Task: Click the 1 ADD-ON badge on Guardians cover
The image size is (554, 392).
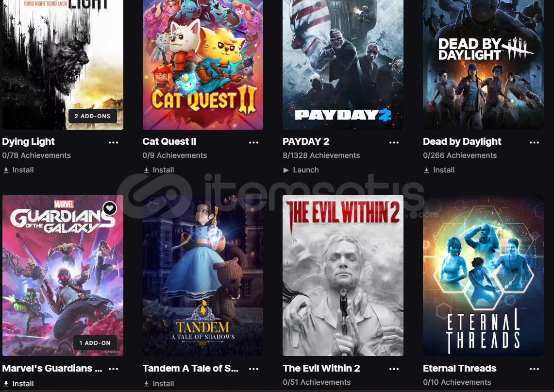Action: 95,343
